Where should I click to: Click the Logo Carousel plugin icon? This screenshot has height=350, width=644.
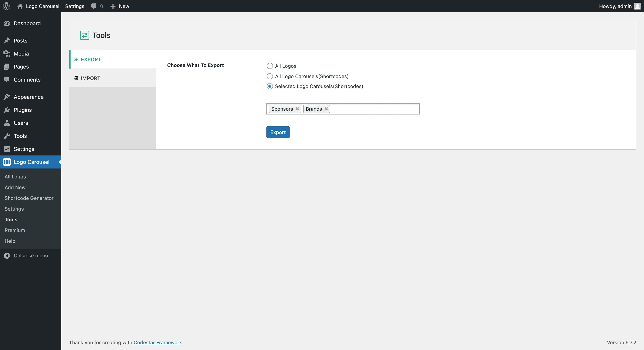7,162
